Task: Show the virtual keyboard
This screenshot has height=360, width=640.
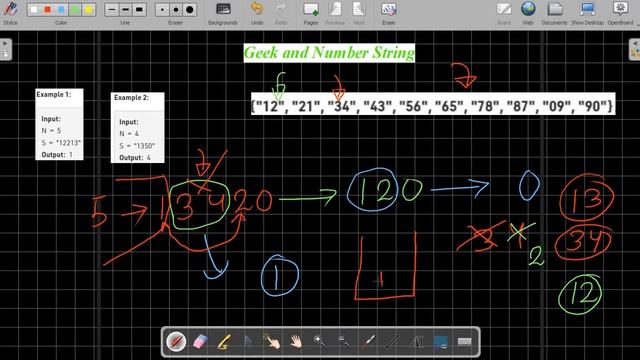Action: point(464,342)
